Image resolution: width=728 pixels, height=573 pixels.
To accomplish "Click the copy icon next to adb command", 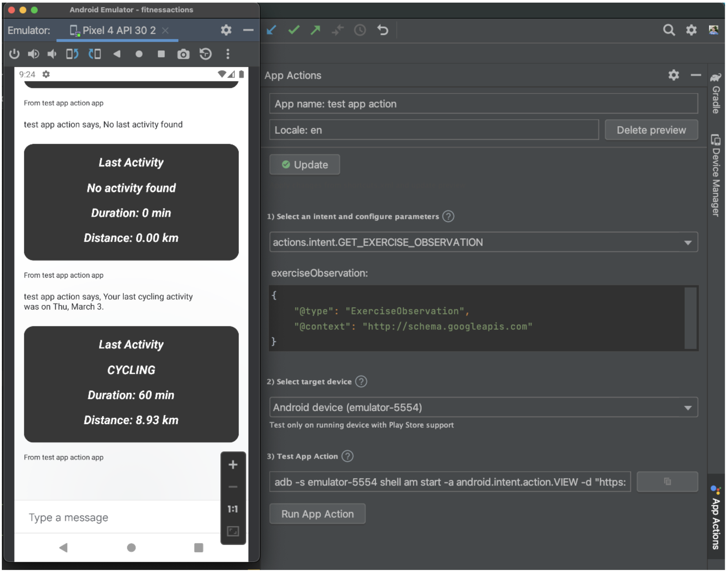I will coord(667,482).
